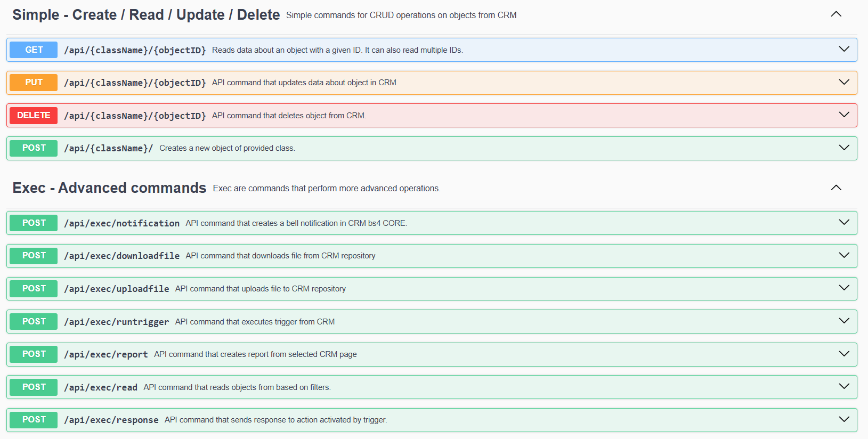
Task: Open the Simple - Create / Read / Update / Delete heading
Action: click(146, 15)
